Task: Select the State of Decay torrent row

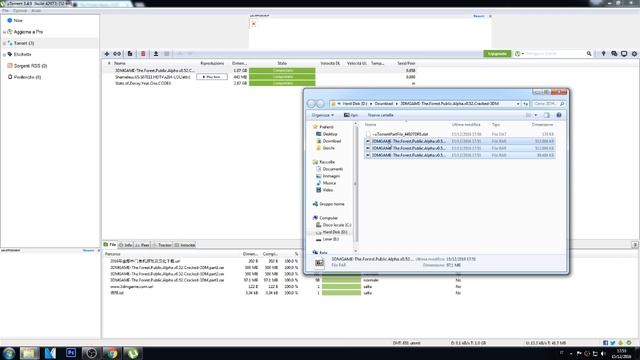Action: (259, 83)
